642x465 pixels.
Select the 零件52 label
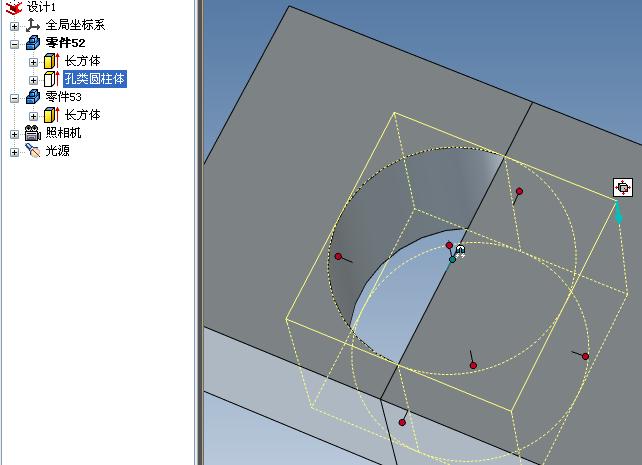tap(65, 43)
